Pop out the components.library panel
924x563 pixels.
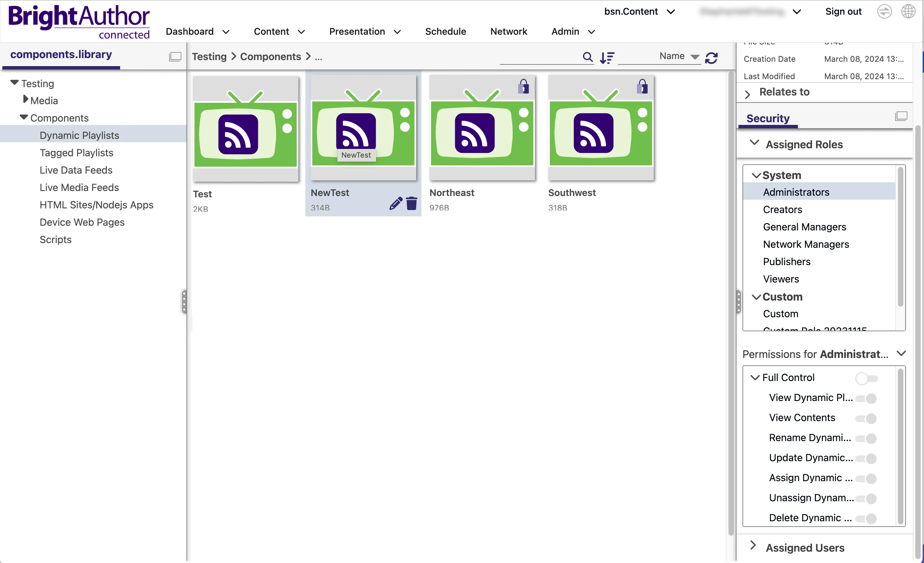point(175,56)
